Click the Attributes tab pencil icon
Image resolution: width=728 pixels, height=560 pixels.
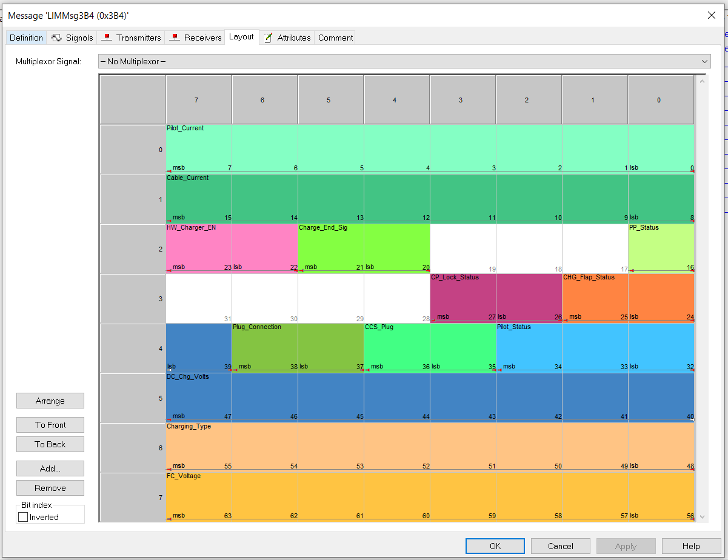coord(268,38)
